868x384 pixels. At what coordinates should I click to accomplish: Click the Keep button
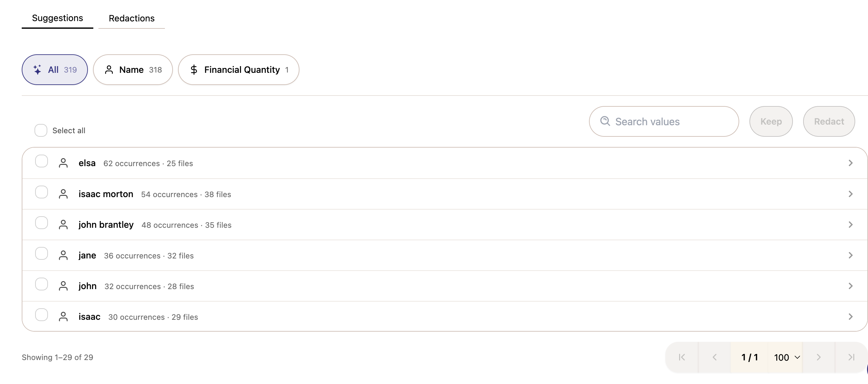[x=771, y=121]
